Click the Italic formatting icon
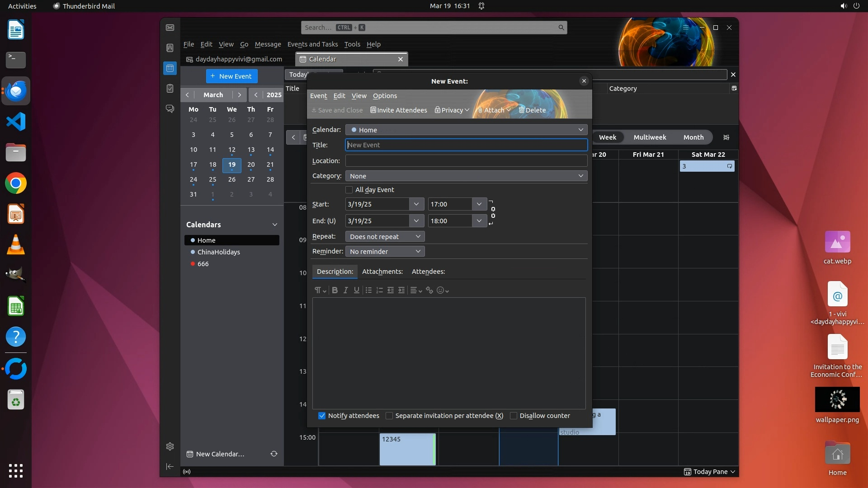This screenshot has width=868, height=488. coord(345,291)
